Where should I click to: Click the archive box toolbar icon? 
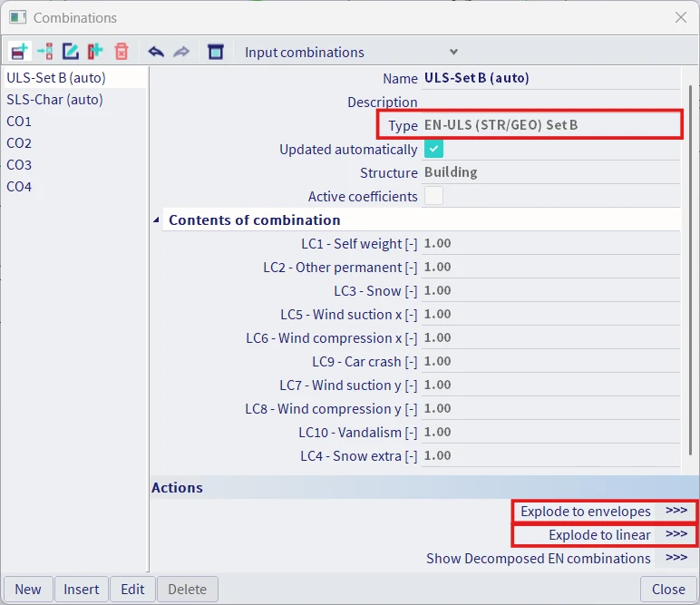pyautogui.click(x=216, y=52)
